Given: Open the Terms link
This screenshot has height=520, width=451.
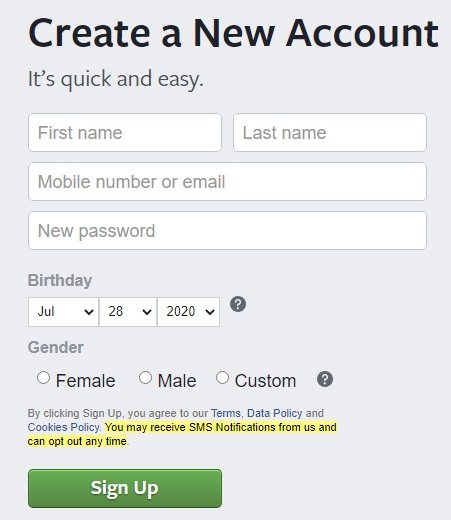Looking at the screenshot, I should pyautogui.click(x=226, y=413).
